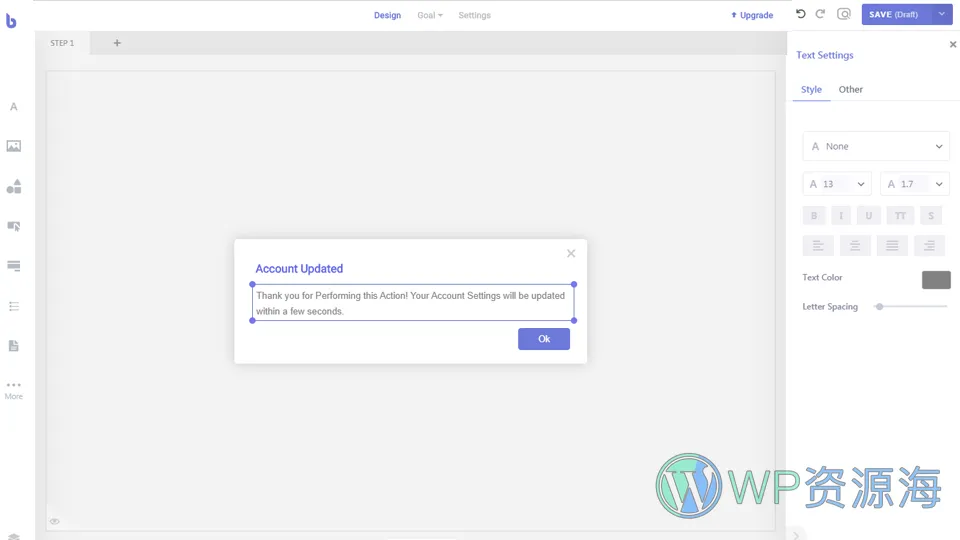Click the Redo arrow icon
The height and width of the screenshot is (540, 960).
click(820, 14)
